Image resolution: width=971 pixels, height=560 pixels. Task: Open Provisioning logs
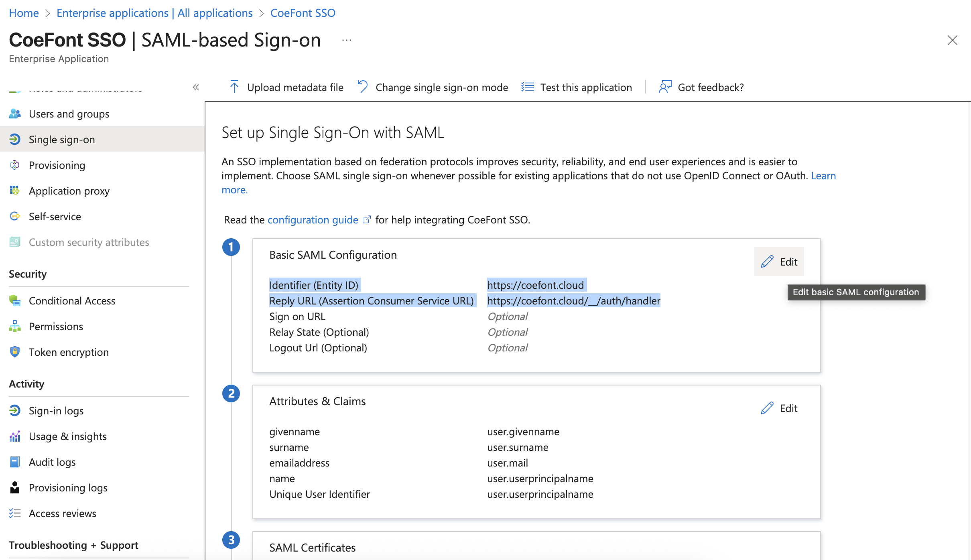click(102, 488)
